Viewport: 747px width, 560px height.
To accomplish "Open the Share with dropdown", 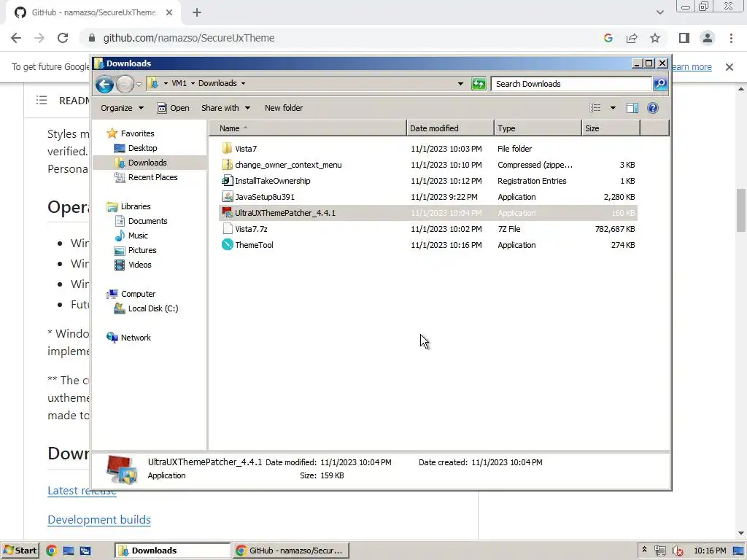I will 225,108.
